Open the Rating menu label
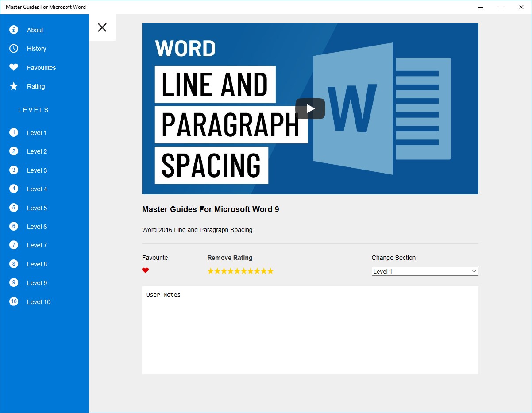Viewport: 532px width, 413px height. pyautogui.click(x=36, y=86)
